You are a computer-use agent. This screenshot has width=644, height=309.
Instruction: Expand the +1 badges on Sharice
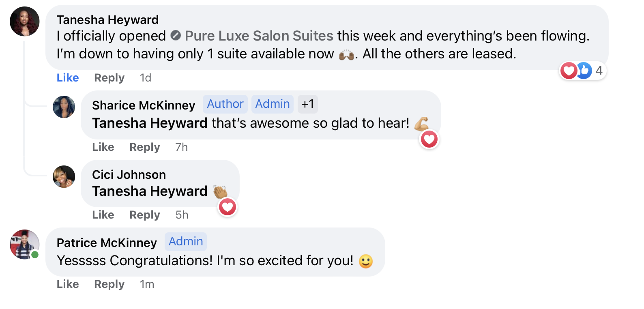pyautogui.click(x=307, y=104)
